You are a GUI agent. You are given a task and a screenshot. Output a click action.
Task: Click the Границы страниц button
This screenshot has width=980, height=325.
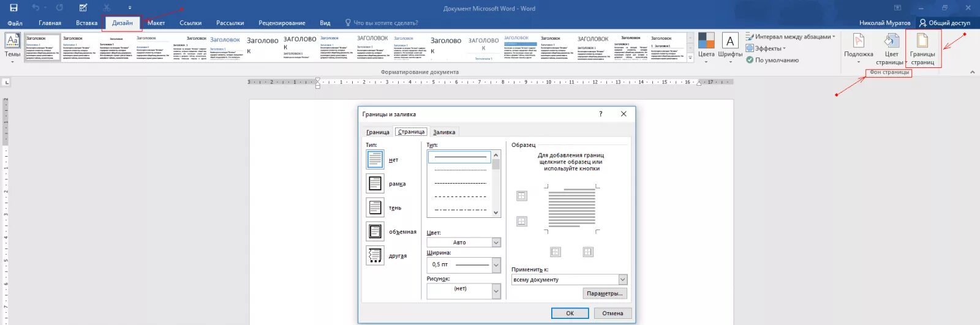(x=922, y=49)
